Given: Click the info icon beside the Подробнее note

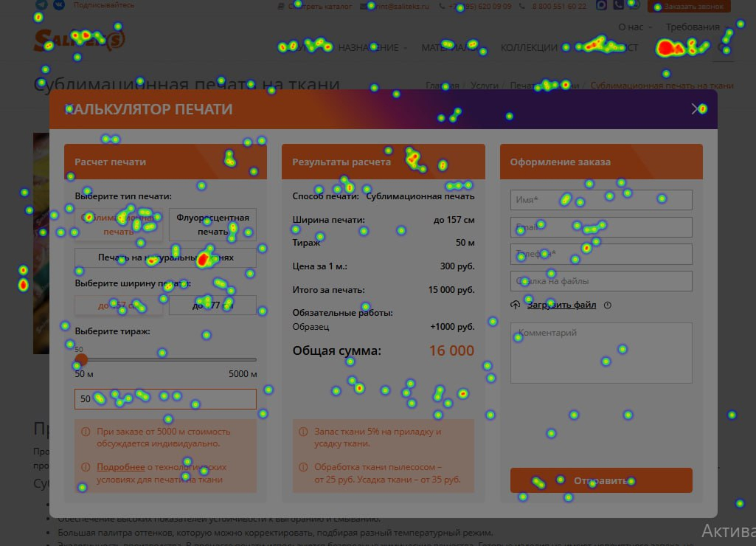Looking at the screenshot, I should coord(86,467).
